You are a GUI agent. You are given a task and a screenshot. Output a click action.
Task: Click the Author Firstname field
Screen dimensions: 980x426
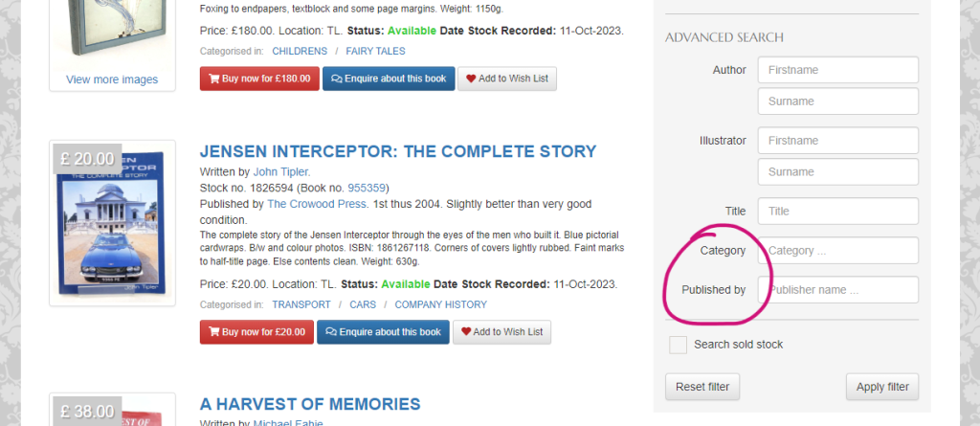tap(837, 70)
